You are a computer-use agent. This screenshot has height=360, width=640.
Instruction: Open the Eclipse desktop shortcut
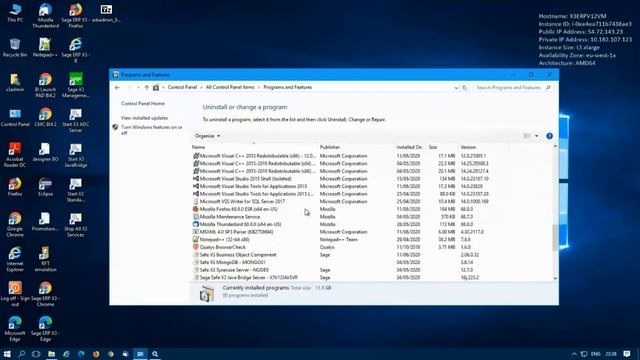pyautogui.click(x=45, y=187)
